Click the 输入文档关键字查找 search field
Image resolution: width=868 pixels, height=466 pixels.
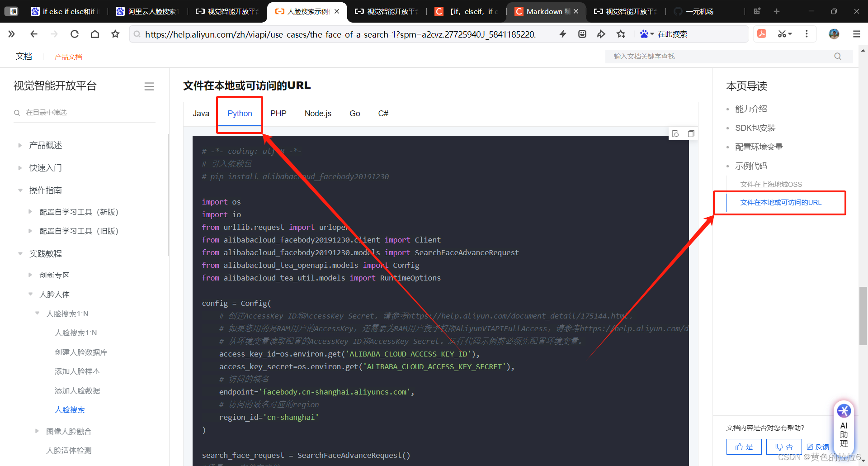[x=729, y=56]
